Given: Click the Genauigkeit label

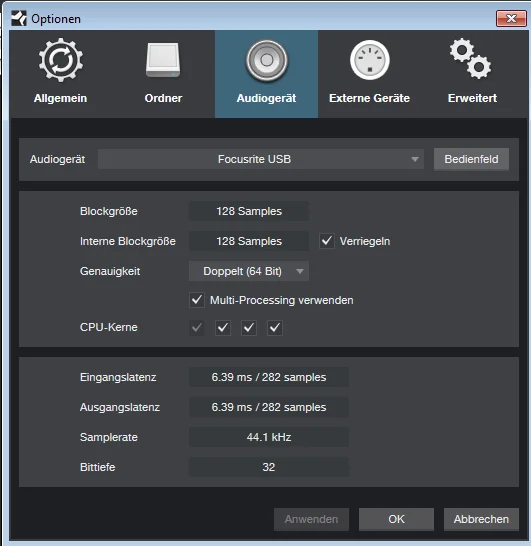Looking at the screenshot, I should (x=110, y=271).
